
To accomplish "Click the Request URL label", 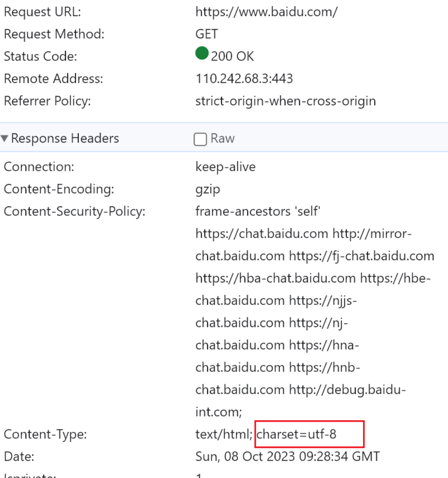I will pos(42,12).
